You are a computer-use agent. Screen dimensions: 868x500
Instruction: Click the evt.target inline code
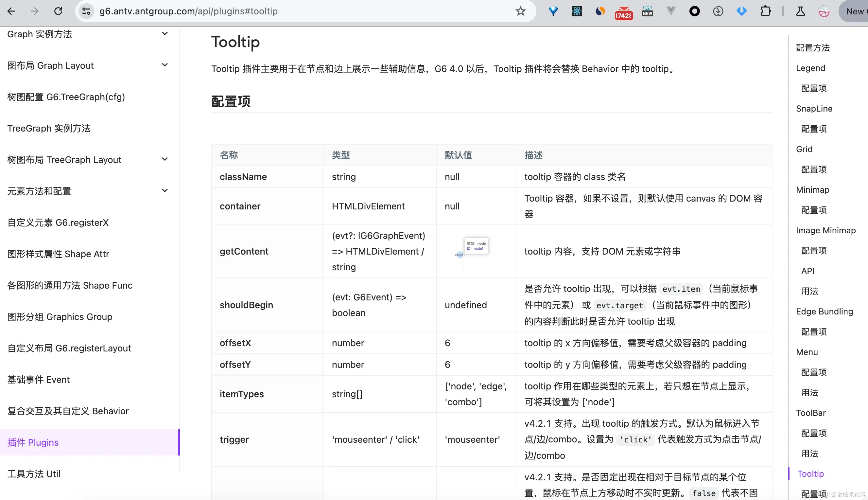pos(619,305)
